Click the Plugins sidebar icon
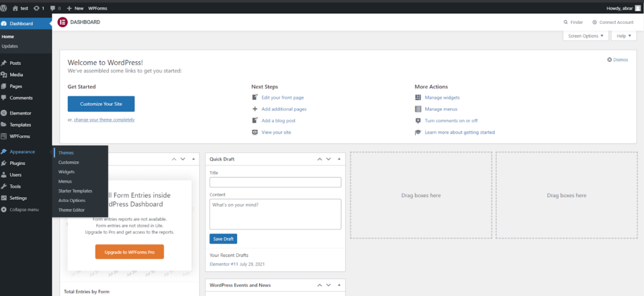644x296 pixels. [4, 163]
